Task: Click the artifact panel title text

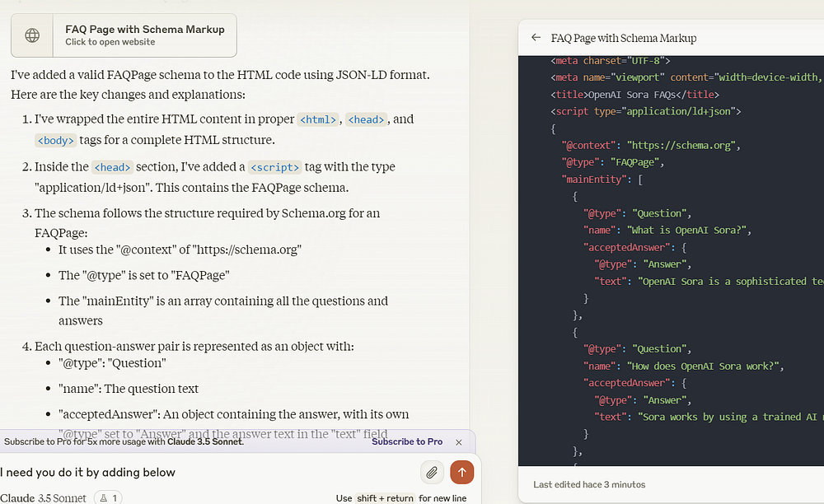Action: click(623, 38)
